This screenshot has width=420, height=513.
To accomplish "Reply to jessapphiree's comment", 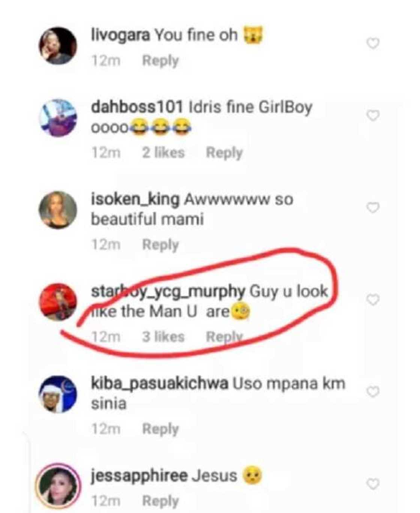I will click(160, 501).
